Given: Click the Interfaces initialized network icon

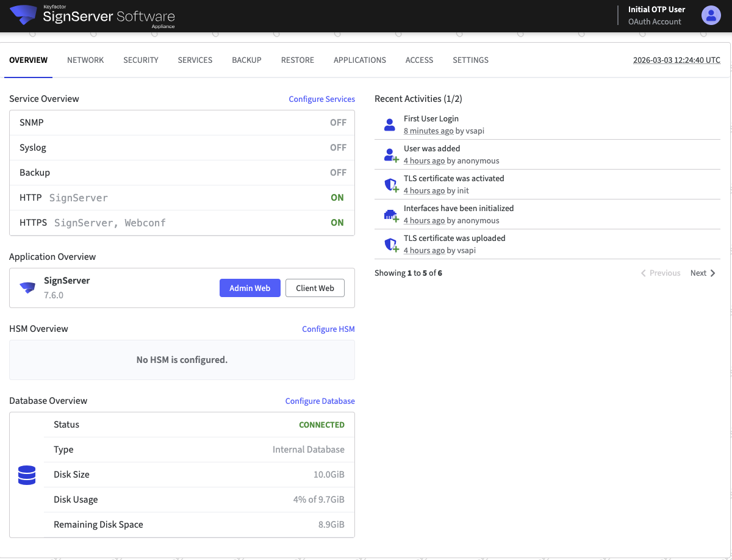Looking at the screenshot, I should pyautogui.click(x=390, y=215).
